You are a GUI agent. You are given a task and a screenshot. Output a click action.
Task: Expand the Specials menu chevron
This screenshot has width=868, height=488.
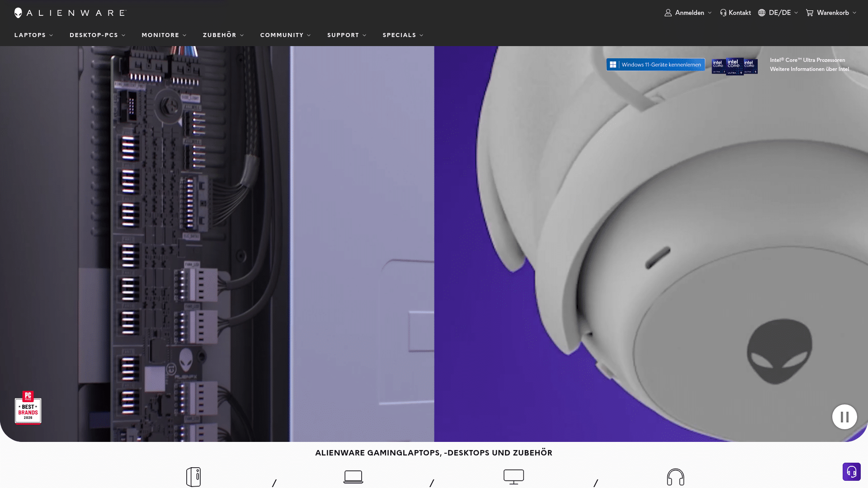click(x=421, y=35)
